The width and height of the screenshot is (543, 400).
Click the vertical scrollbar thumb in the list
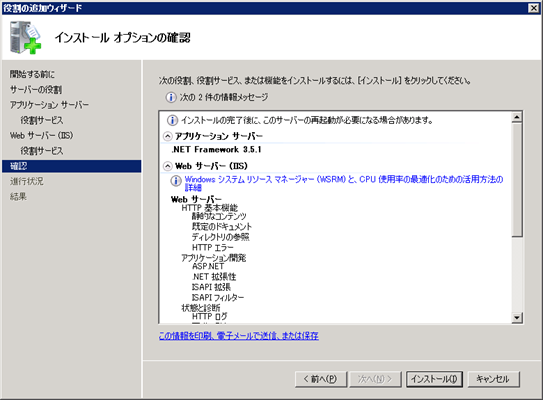[x=517, y=180]
